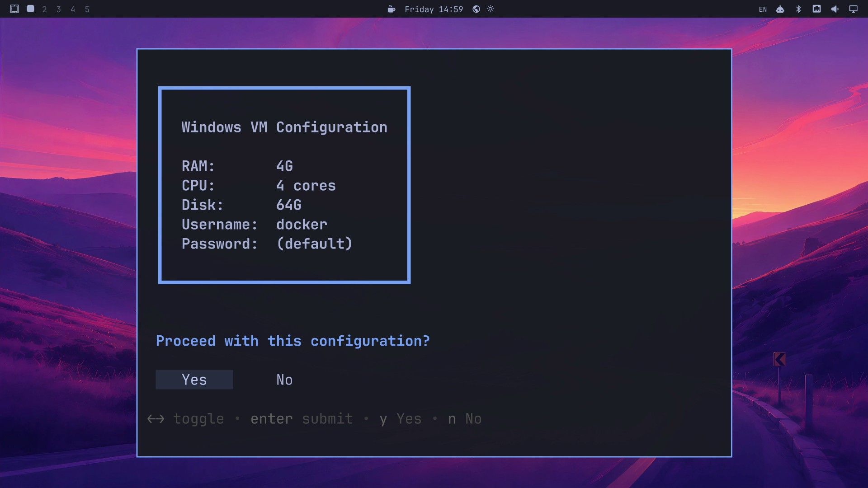Image resolution: width=868 pixels, height=488 pixels.
Task: Click the enter submit hint
Action: [302, 419]
